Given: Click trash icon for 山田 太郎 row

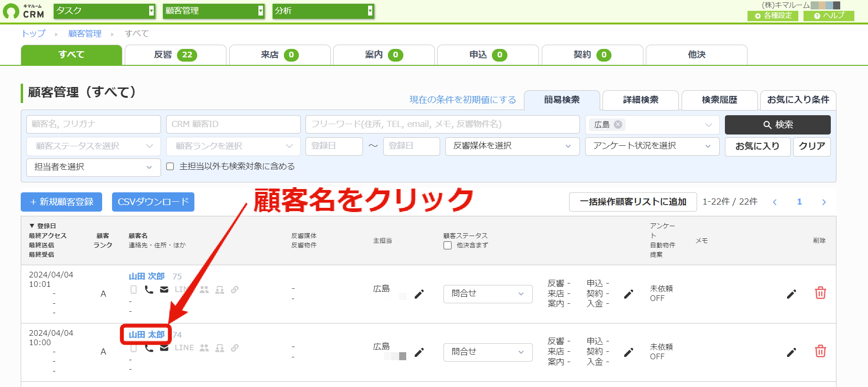Looking at the screenshot, I should pyautogui.click(x=820, y=351).
